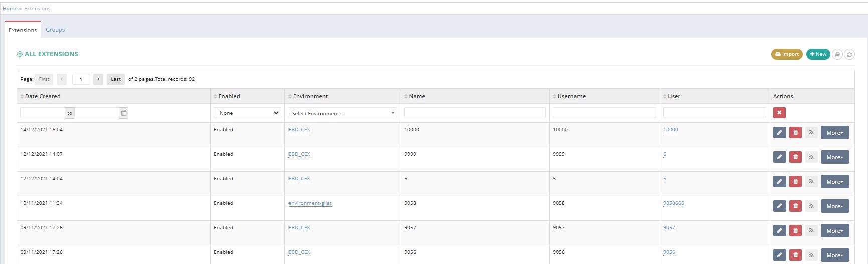Edit extension 9058 with the pencil icon
The height and width of the screenshot is (264, 868).
(x=779, y=206)
